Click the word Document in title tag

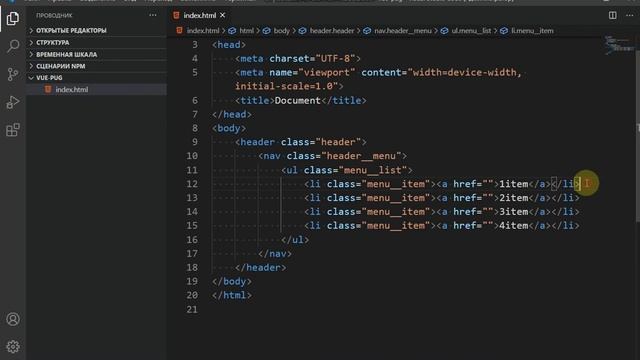[298, 100]
